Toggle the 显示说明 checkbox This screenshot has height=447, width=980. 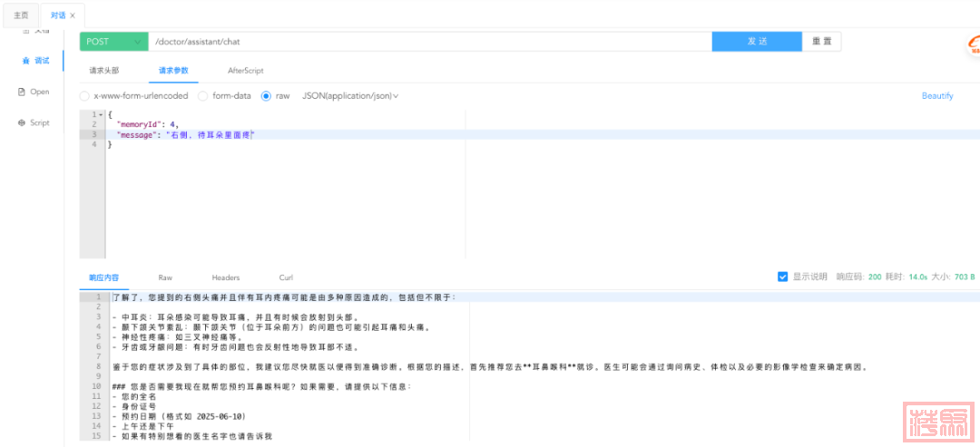click(x=782, y=277)
